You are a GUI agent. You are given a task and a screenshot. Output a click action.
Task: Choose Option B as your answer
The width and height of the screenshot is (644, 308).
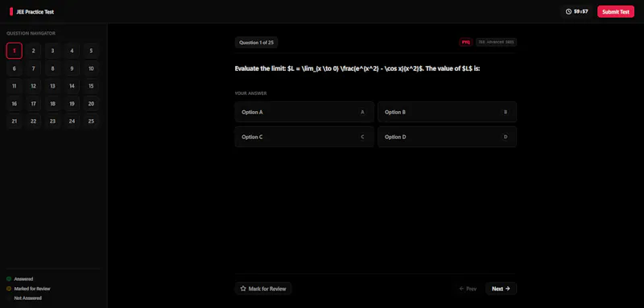(447, 112)
